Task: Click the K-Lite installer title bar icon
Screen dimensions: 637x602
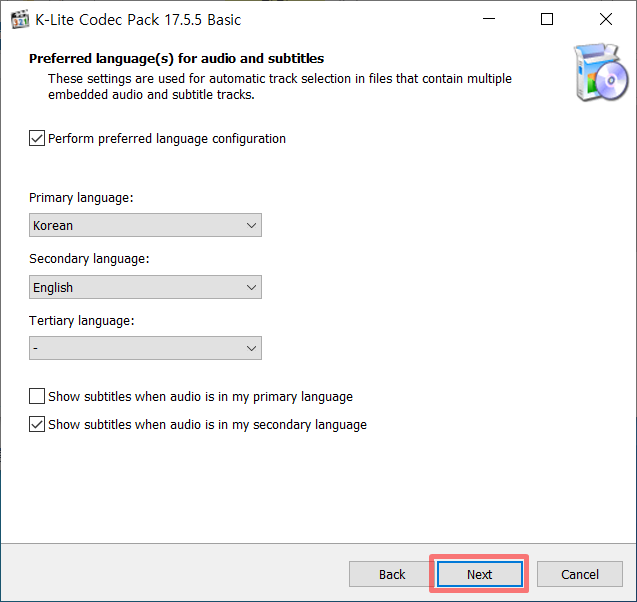Action: pos(20,19)
